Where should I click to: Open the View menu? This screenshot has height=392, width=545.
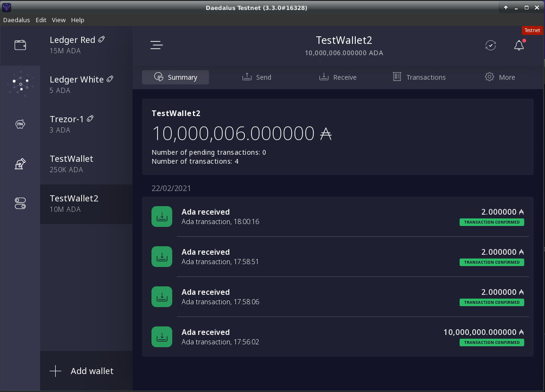pos(59,20)
